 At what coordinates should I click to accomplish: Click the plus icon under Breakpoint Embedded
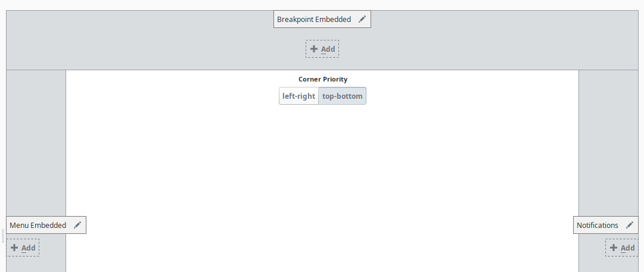click(314, 49)
